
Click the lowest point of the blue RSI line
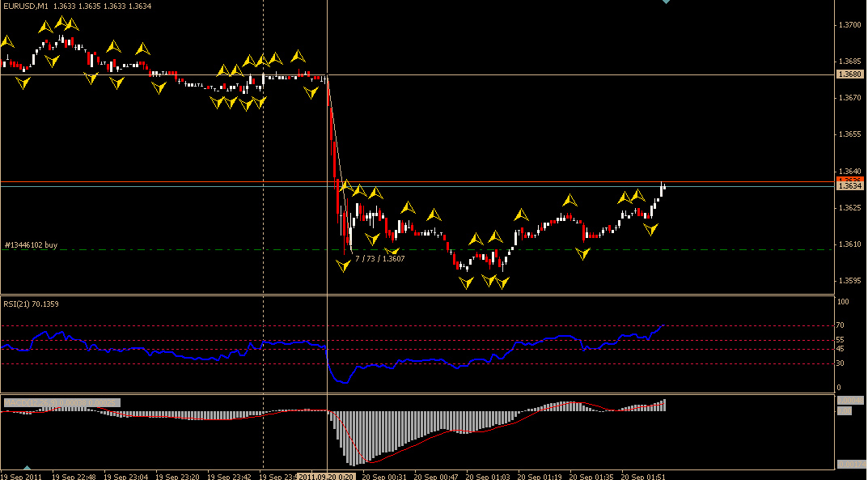(x=345, y=382)
